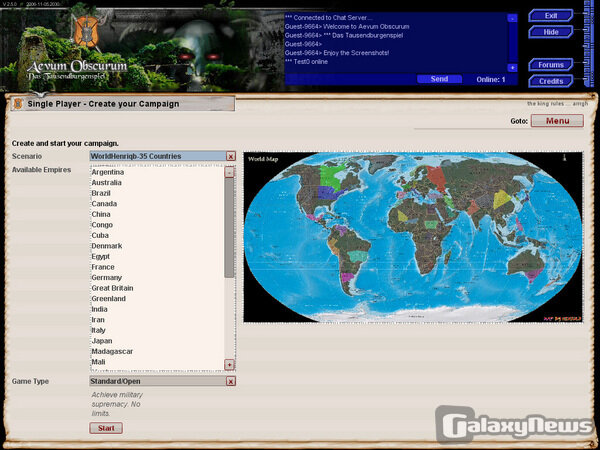Send the chat message
This screenshot has height=450, width=600.
[x=439, y=79]
